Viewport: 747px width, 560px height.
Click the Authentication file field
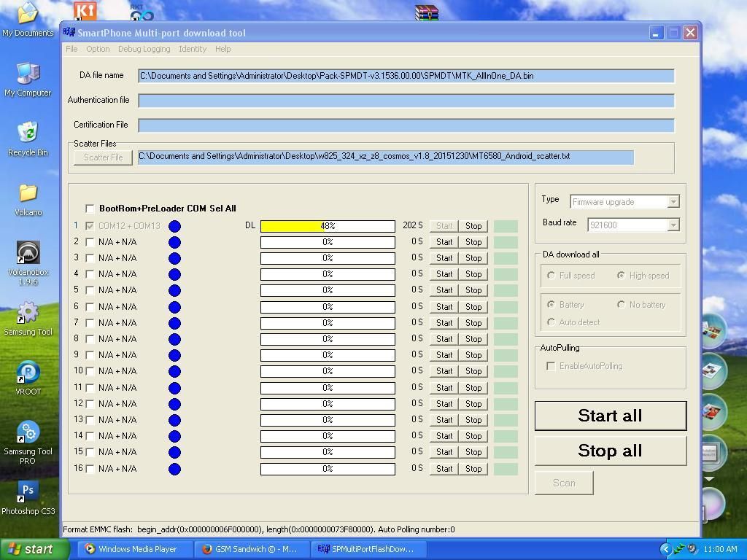pyautogui.click(x=406, y=101)
